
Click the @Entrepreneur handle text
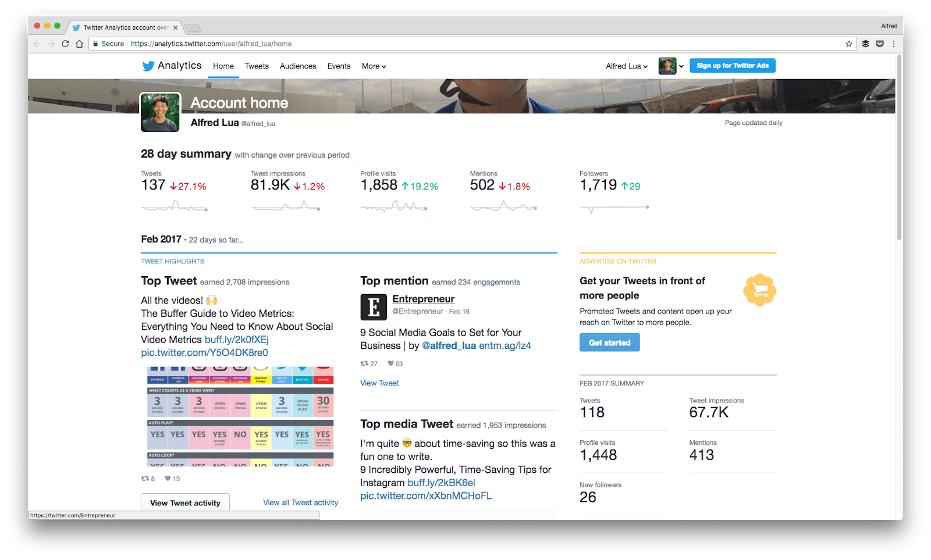coord(418,312)
